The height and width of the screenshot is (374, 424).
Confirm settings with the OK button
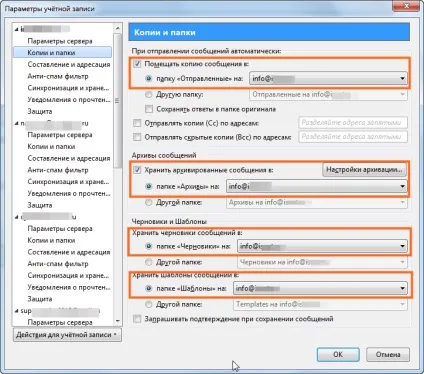point(338,355)
